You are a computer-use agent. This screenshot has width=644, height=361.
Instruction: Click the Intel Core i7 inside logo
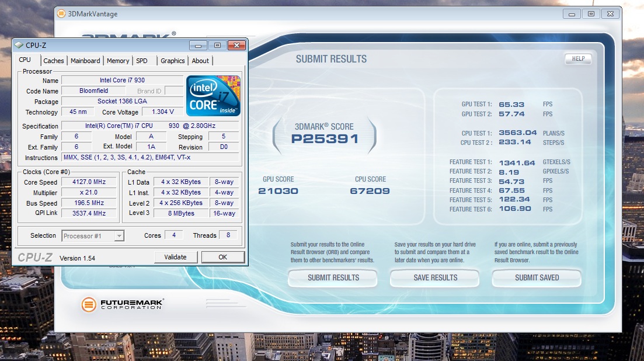coord(213,96)
